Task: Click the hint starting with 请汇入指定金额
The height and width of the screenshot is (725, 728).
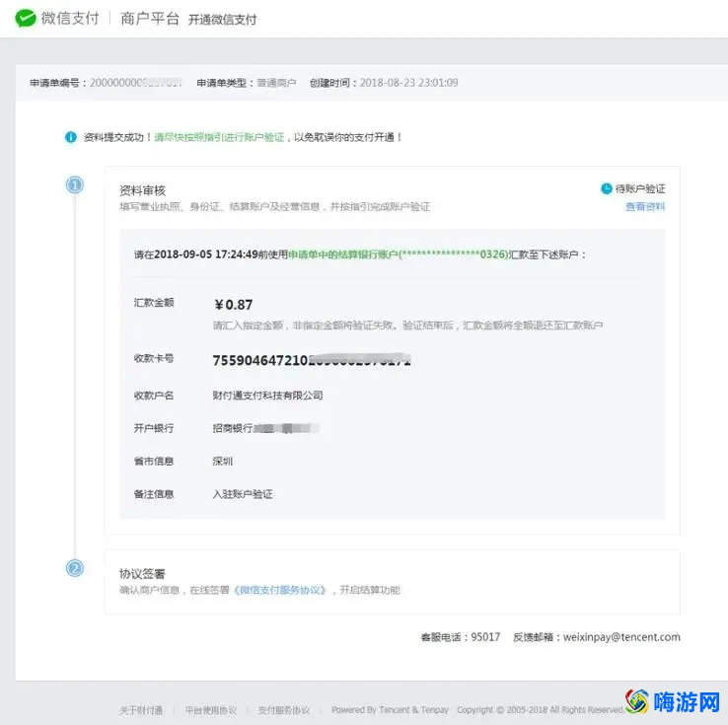Action: pos(407,326)
